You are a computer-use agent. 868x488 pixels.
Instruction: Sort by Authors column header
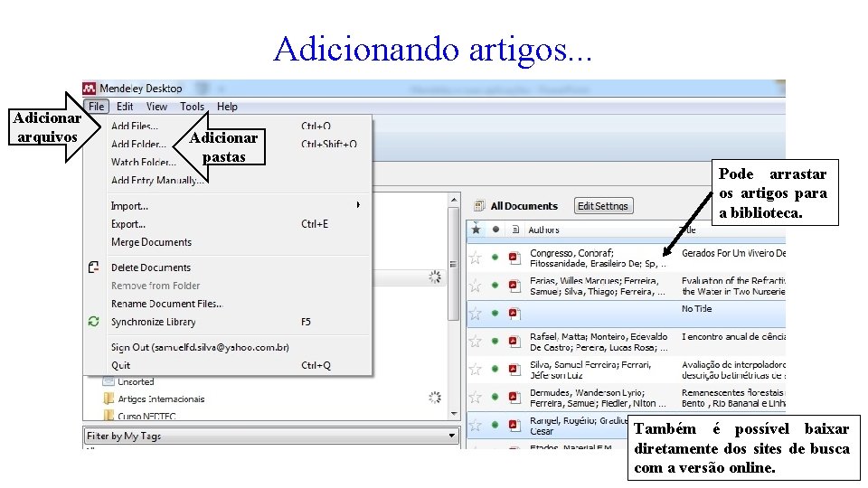tap(543, 230)
